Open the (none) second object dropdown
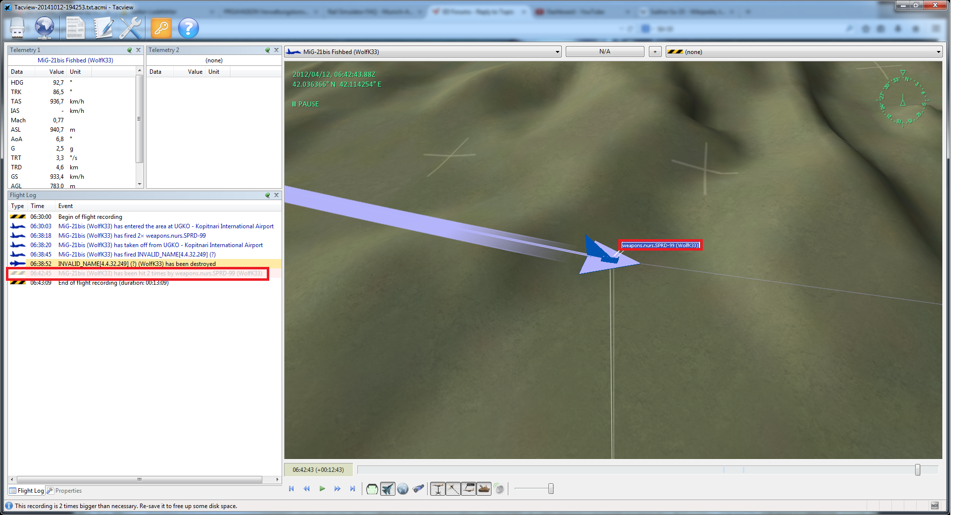Image resolution: width=980 pixels, height=515 pixels. 804,51
